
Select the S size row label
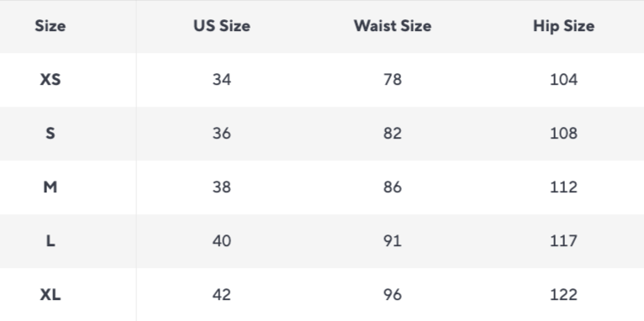pyautogui.click(x=50, y=134)
